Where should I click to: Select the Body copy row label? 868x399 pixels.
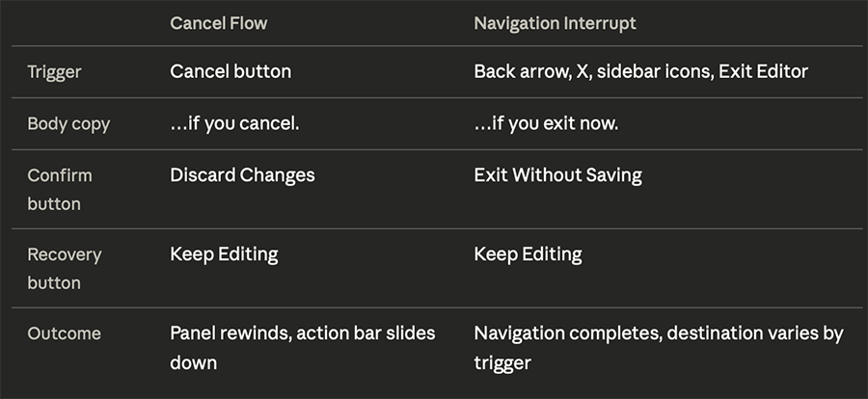[68, 124]
